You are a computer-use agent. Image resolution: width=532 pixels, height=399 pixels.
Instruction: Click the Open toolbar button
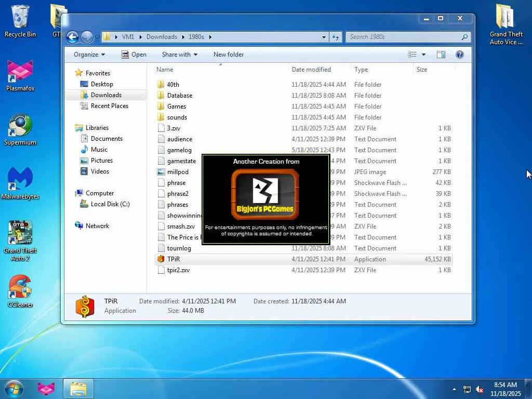coord(134,55)
